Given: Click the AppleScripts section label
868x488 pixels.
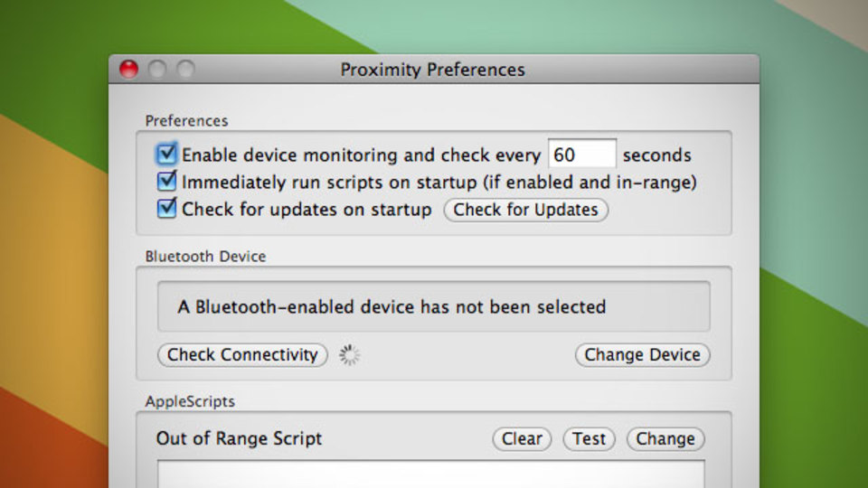Looking at the screenshot, I should (x=190, y=401).
